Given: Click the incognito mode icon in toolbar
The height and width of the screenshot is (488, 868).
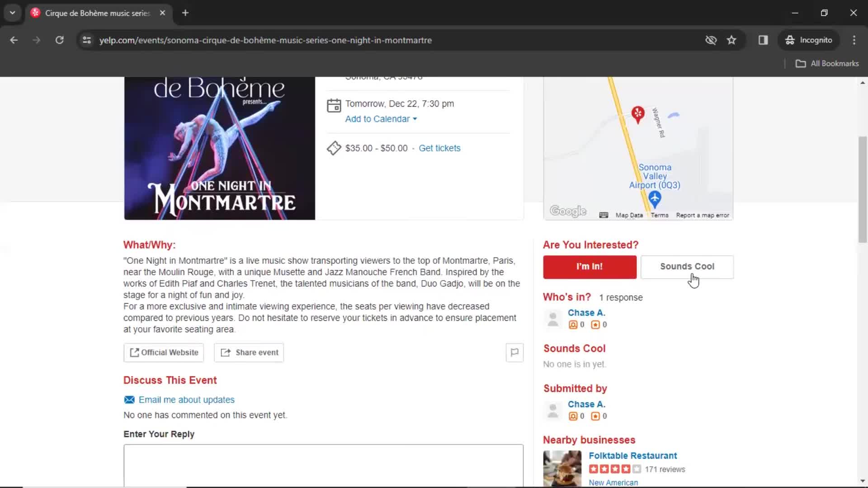Looking at the screenshot, I should tap(789, 40).
